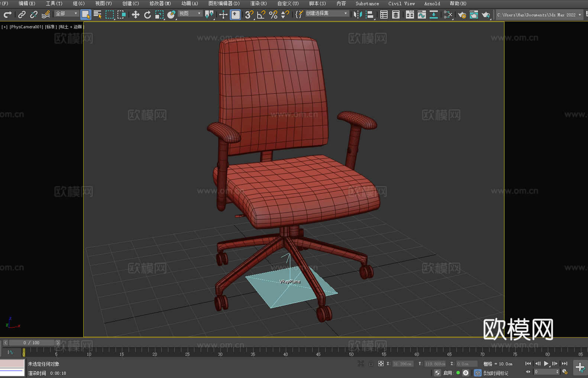Open mini curve editor toggle icon
Image resolution: width=588 pixels, height=378 pixels.
pos(10,352)
